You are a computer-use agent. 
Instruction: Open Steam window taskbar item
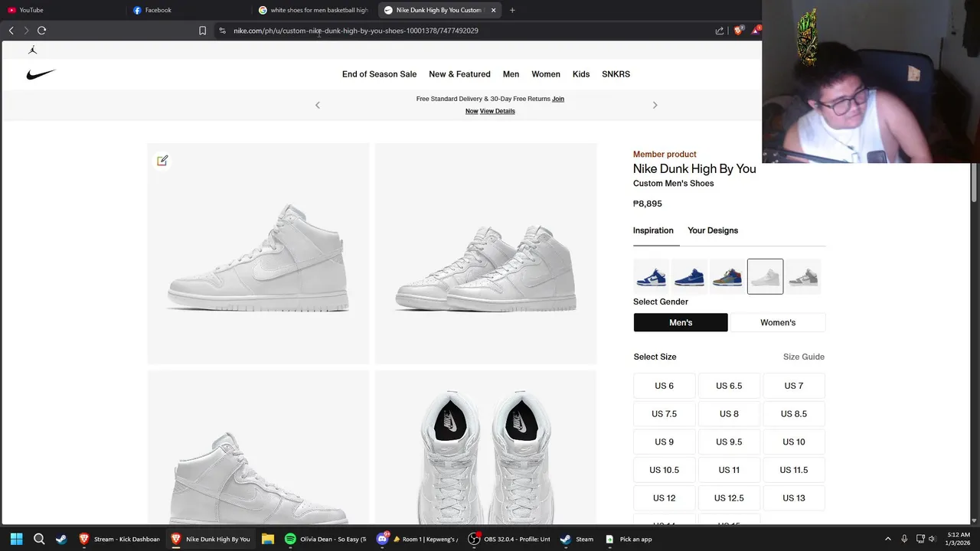point(577,539)
